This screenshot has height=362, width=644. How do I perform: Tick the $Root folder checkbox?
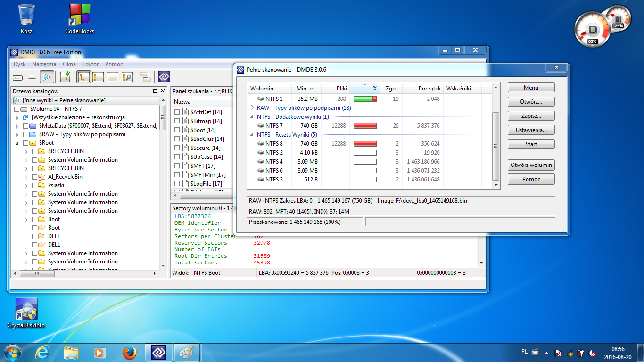tap(25, 143)
